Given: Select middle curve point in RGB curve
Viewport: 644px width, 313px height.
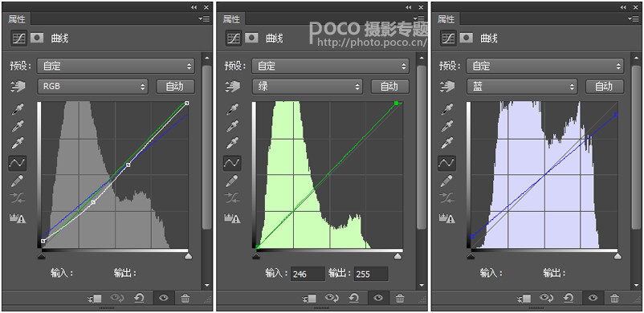Looking at the screenshot, I should pyautogui.click(x=128, y=165).
